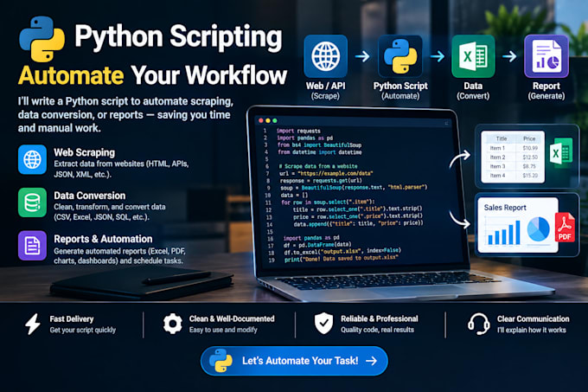
Task: Click the red close dot in code window
Action: (x=261, y=121)
